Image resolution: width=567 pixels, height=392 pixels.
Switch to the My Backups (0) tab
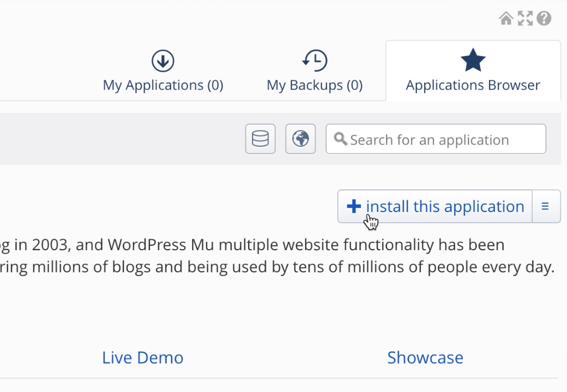click(315, 71)
